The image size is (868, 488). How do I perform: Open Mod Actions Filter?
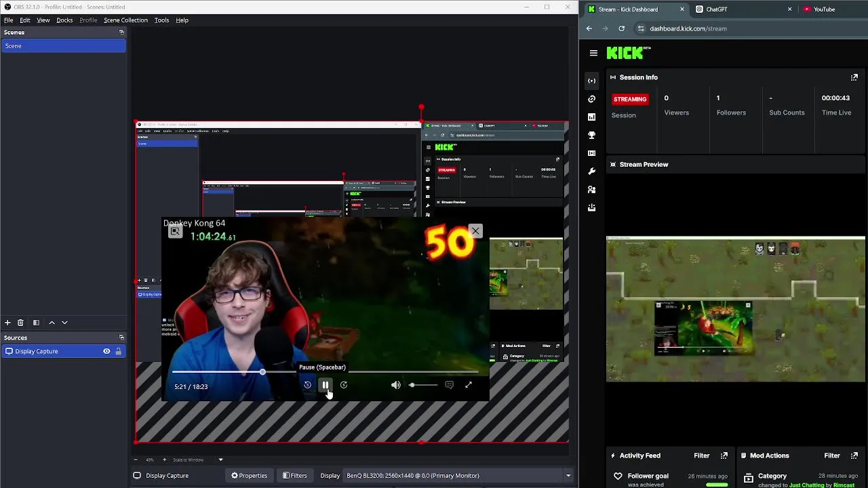click(x=831, y=455)
